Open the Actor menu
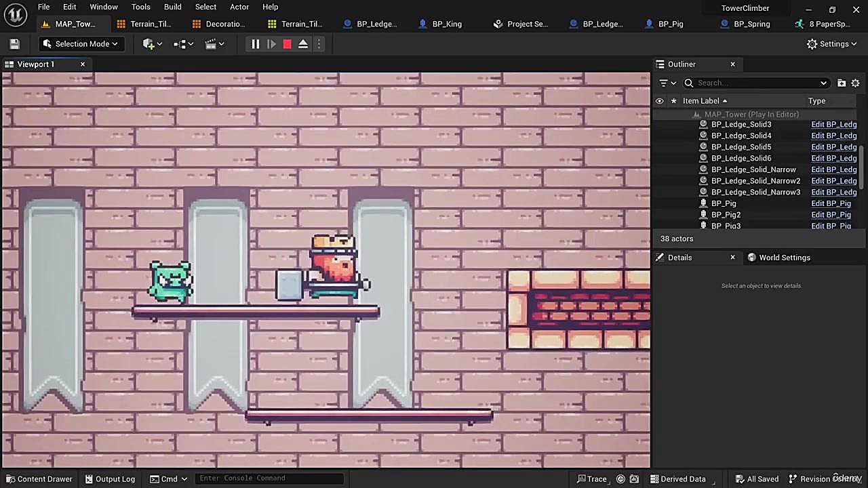 (239, 7)
